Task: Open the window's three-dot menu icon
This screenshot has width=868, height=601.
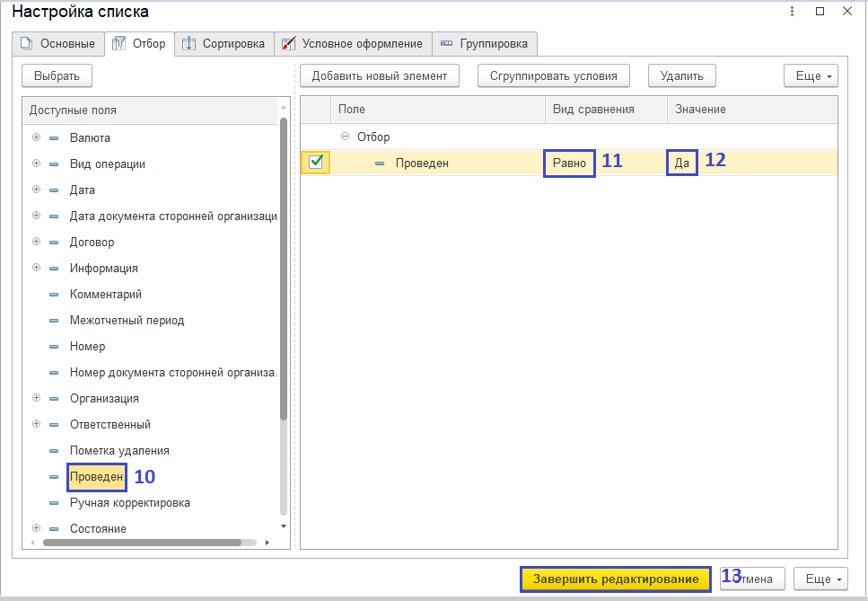Action: (x=792, y=12)
